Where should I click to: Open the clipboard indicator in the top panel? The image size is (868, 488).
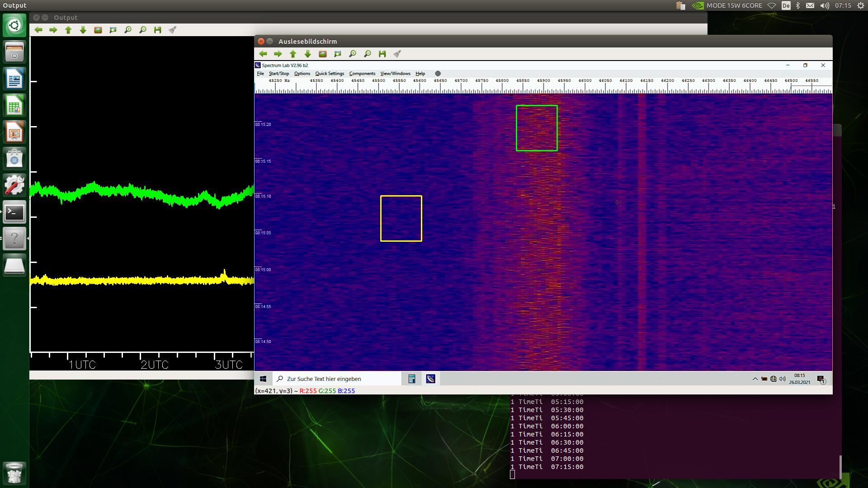point(681,5)
